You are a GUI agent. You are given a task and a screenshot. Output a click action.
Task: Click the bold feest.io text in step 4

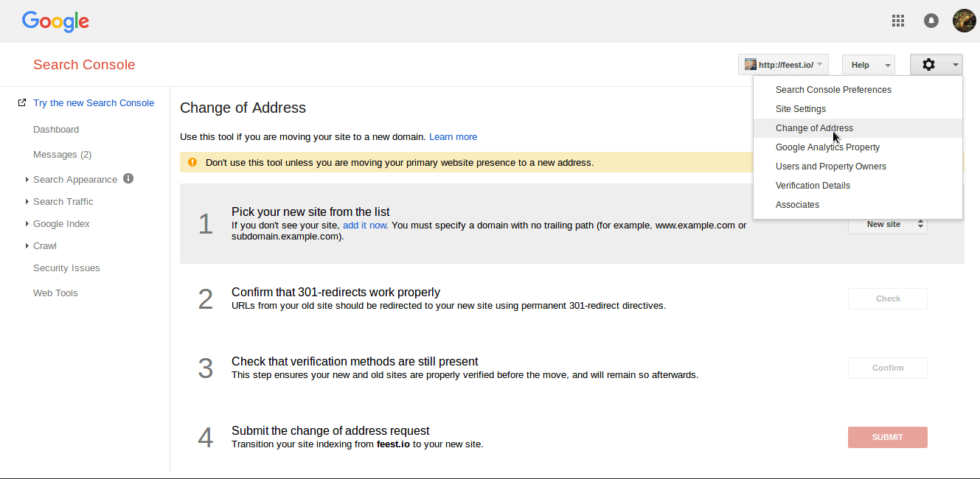393,444
